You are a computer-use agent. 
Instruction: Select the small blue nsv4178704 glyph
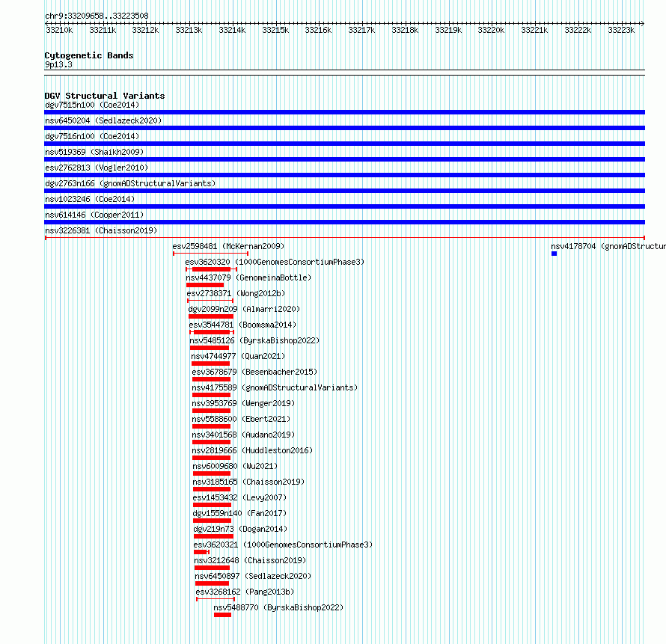coord(554,254)
